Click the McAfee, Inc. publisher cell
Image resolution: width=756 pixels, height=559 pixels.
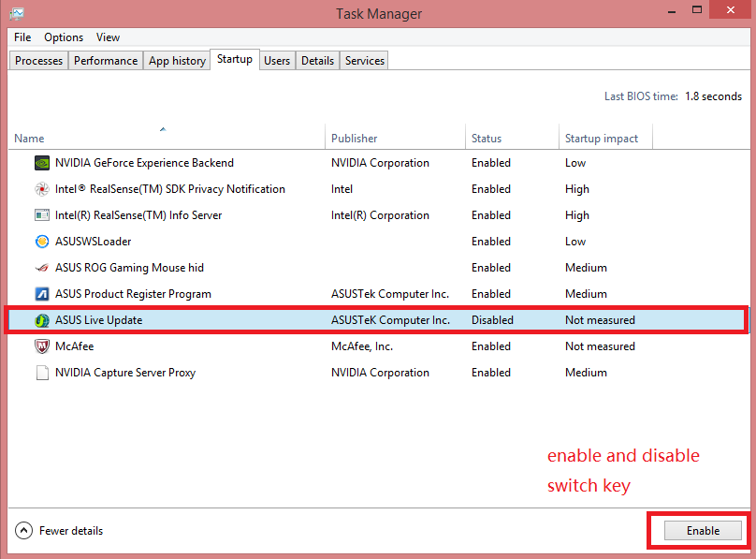click(x=361, y=346)
